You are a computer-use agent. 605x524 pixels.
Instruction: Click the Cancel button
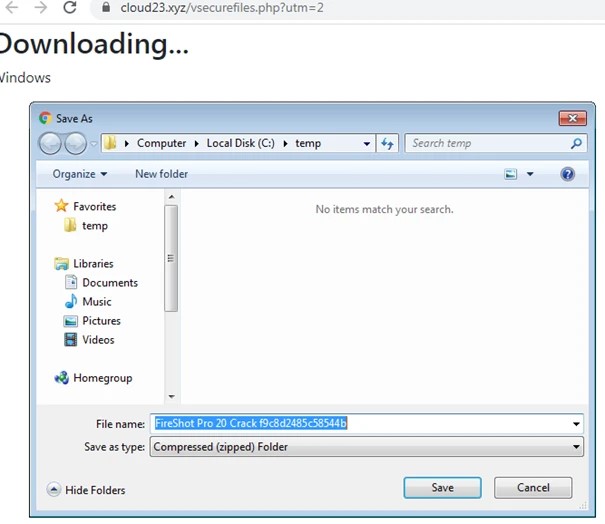533,488
